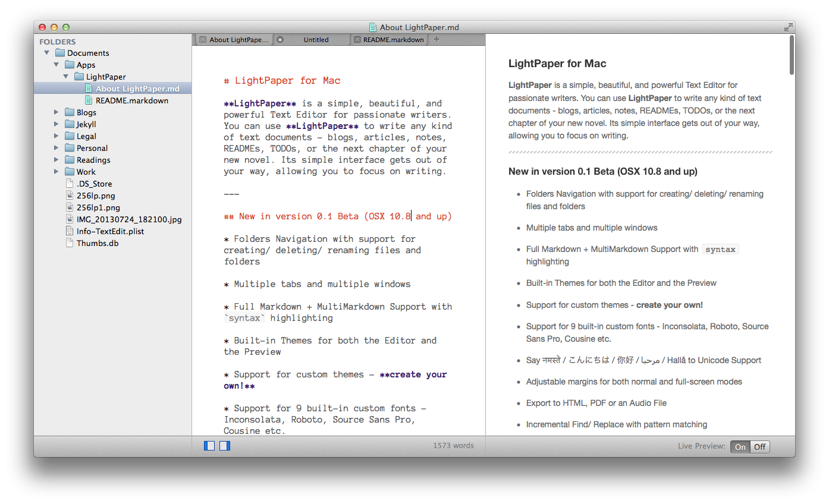Enter full-screen mode with corner arrows icon
The image size is (829, 504).
788,27
